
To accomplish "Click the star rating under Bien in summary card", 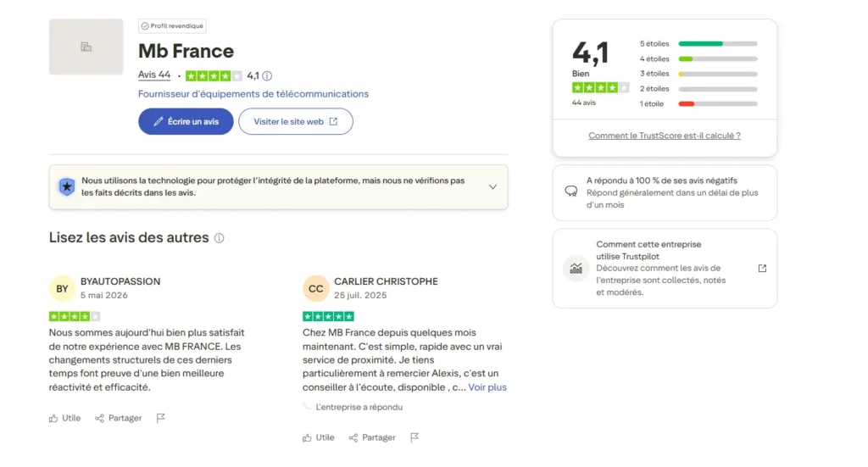I will click(x=600, y=87).
